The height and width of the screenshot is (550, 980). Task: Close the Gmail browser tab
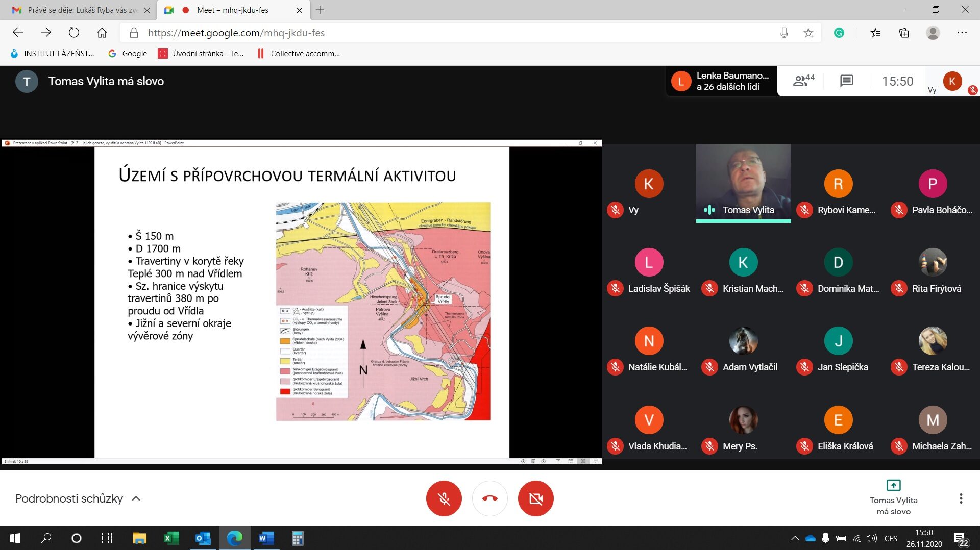tap(147, 10)
